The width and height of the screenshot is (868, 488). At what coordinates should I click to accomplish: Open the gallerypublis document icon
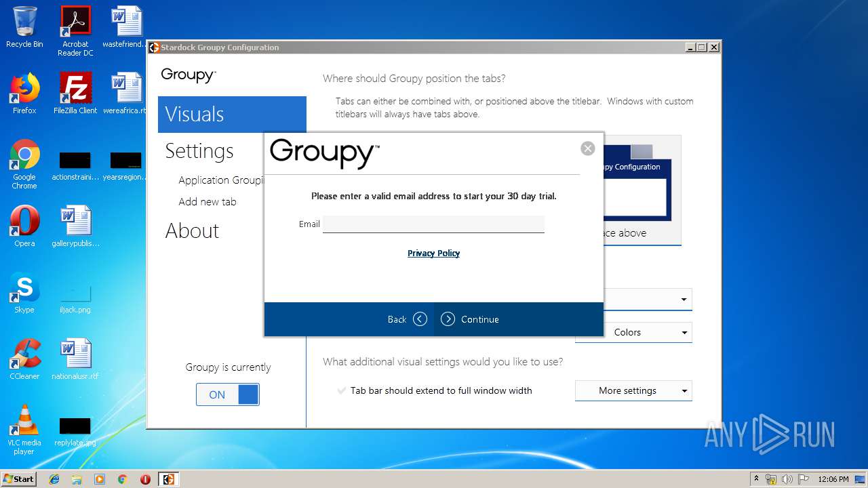(75, 226)
